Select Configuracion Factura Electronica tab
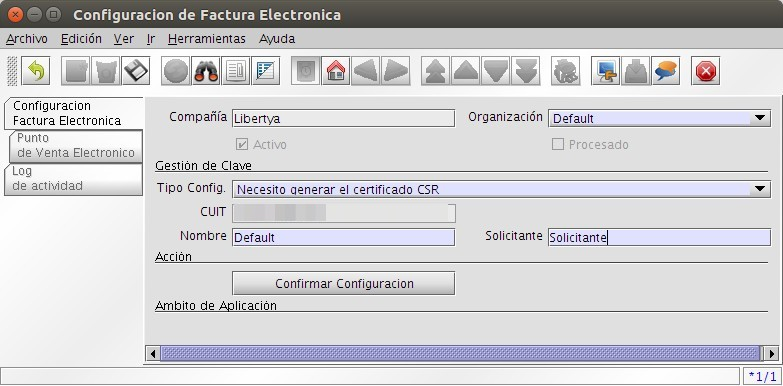783x386 pixels. pyautogui.click(x=73, y=113)
